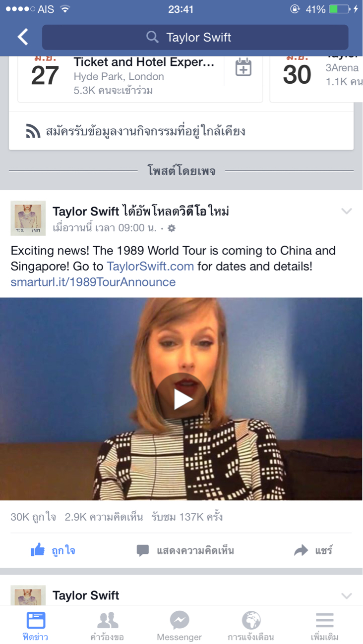Viewport: 363px width, 644px height.
Task: Tap the Taylor Swift search field
Action: coord(195,37)
